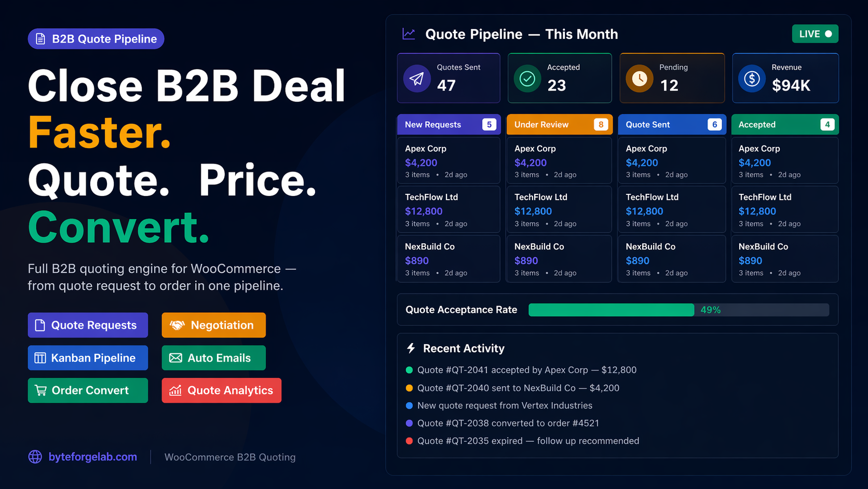Visit the byteforgelab.com link
Viewport: 868px width, 489px height.
(93, 457)
